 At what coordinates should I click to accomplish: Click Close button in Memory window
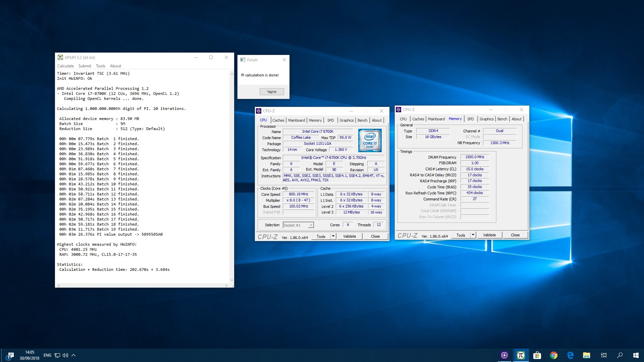pyautogui.click(x=515, y=235)
